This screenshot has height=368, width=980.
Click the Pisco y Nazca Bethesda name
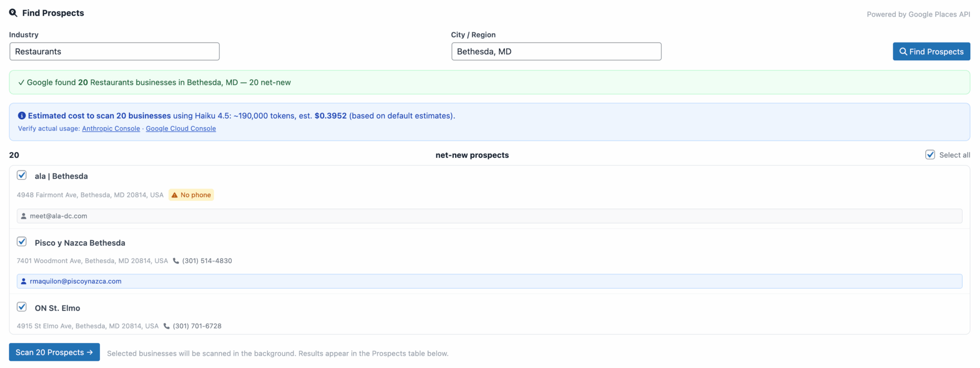pyautogui.click(x=80, y=243)
